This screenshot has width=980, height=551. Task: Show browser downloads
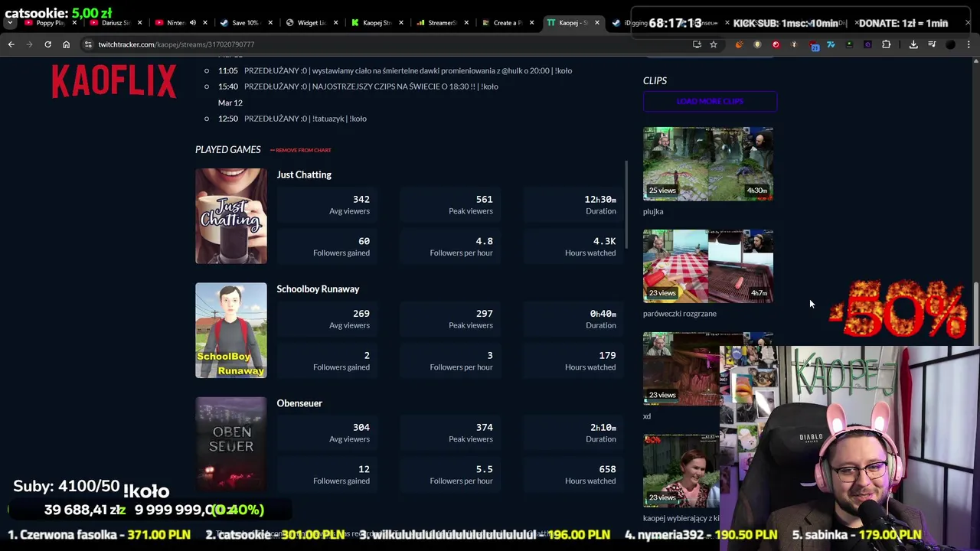click(913, 44)
